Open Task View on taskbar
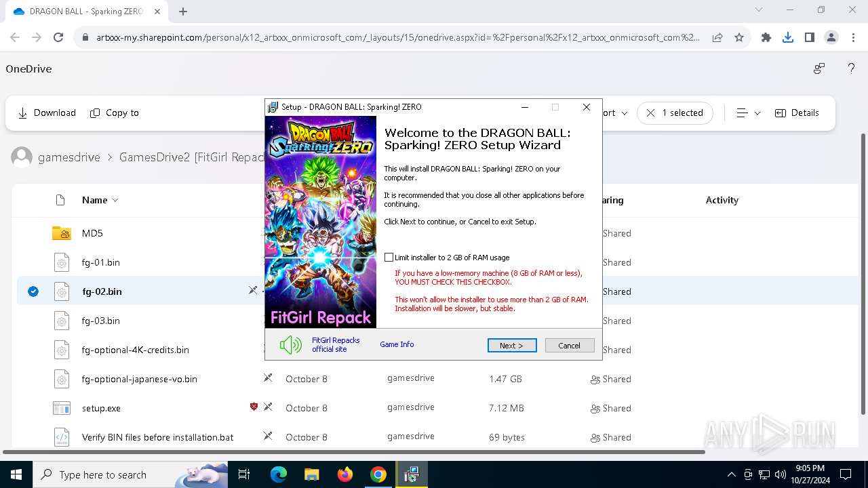 (244, 474)
